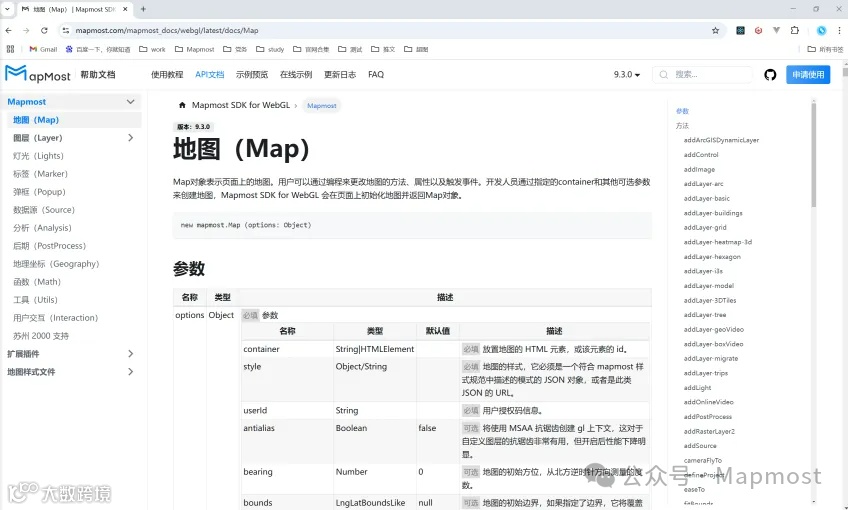Screen dimensions: 848x510
Task: Reload the page with the refresh icon
Action: (x=44, y=31)
